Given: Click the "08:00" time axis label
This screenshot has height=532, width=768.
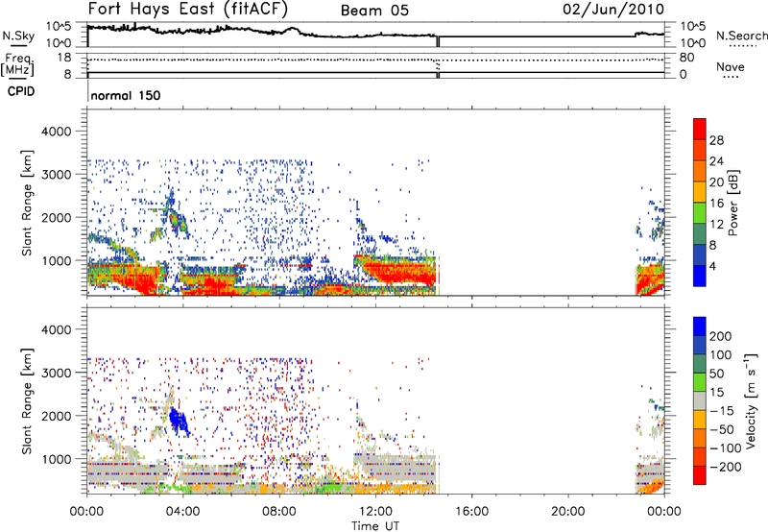Looking at the screenshot, I should pos(279,512).
